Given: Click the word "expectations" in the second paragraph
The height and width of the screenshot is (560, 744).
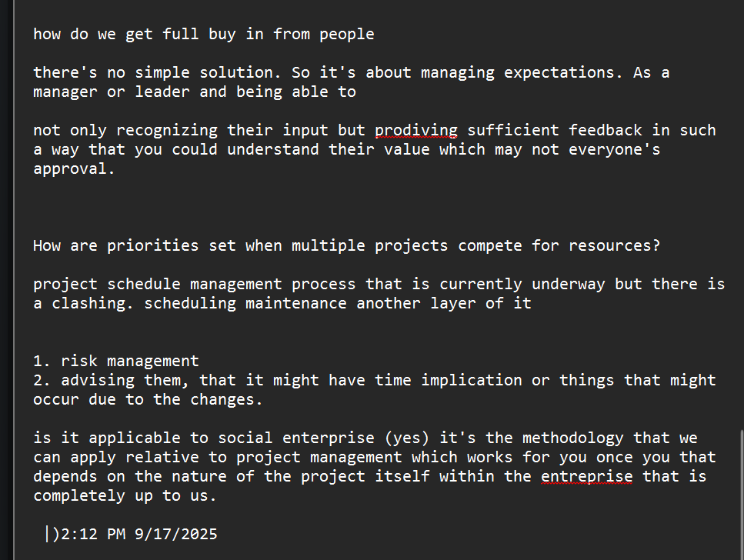Looking at the screenshot, I should pos(564,72).
